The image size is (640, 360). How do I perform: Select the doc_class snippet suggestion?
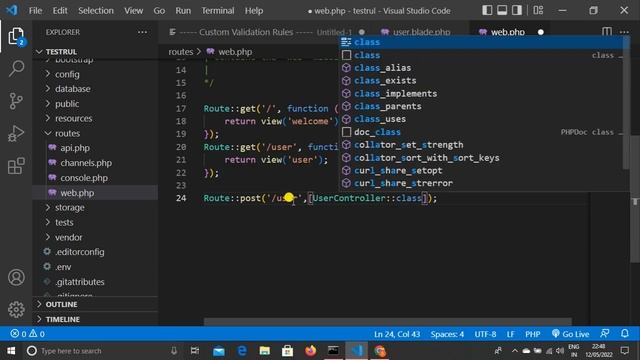pos(482,132)
